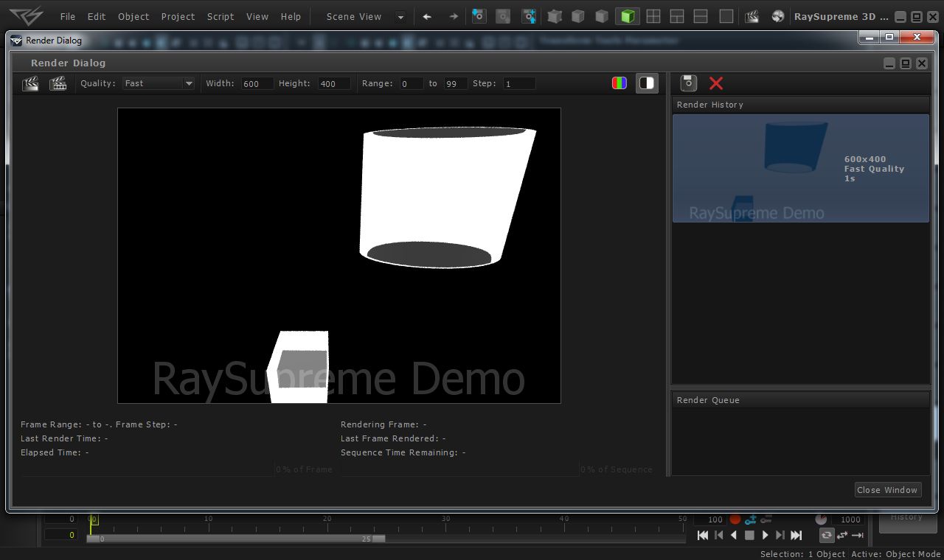Click the Render Queue panel header
944x560 pixels.
click(801, 400)
